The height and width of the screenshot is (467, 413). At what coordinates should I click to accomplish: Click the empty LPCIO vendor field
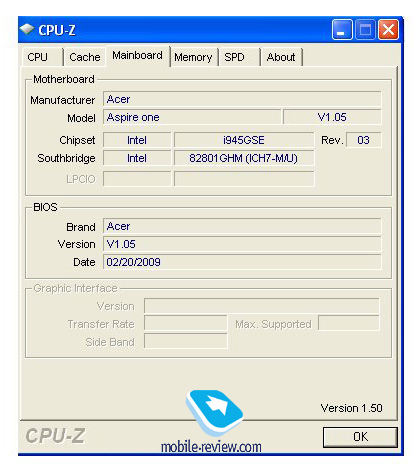137,179
